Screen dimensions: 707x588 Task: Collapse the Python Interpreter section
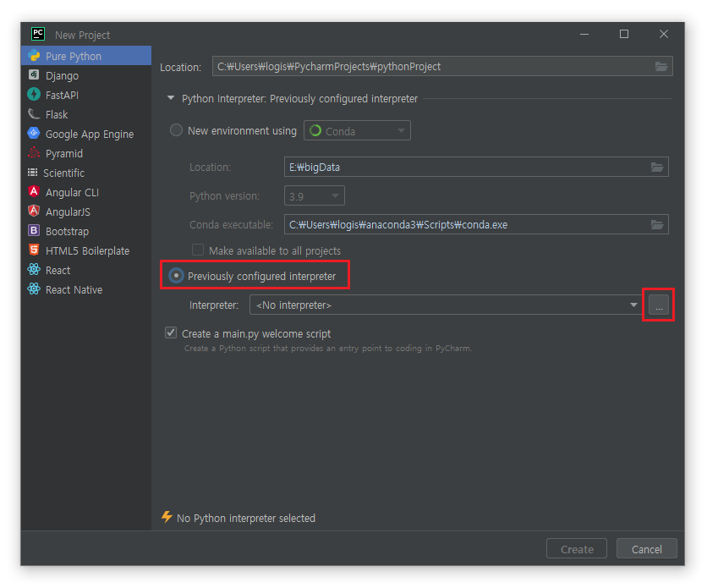click(x=171, y=98)
